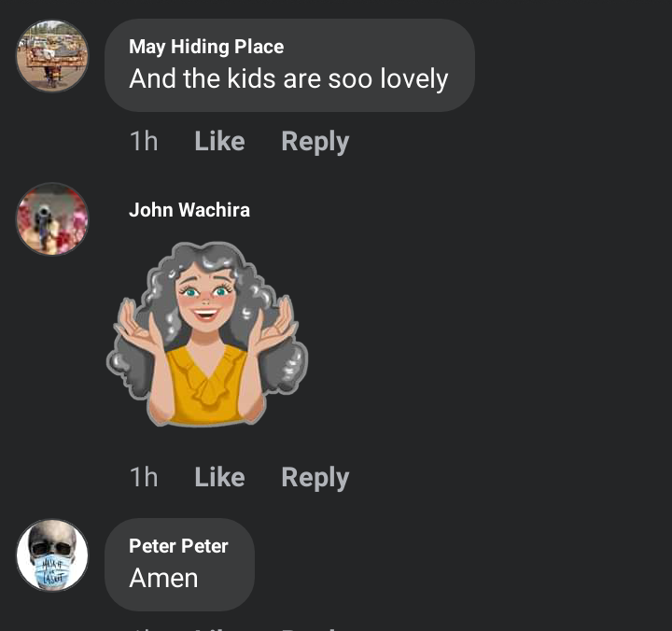Open Peter Peter's skull mask avatar
This screenshot has width=672, height=631.
pos(52,555)
